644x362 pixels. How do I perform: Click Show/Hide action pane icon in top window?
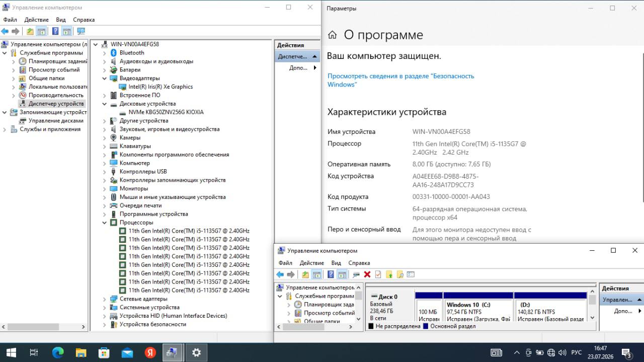click(66, 31)
